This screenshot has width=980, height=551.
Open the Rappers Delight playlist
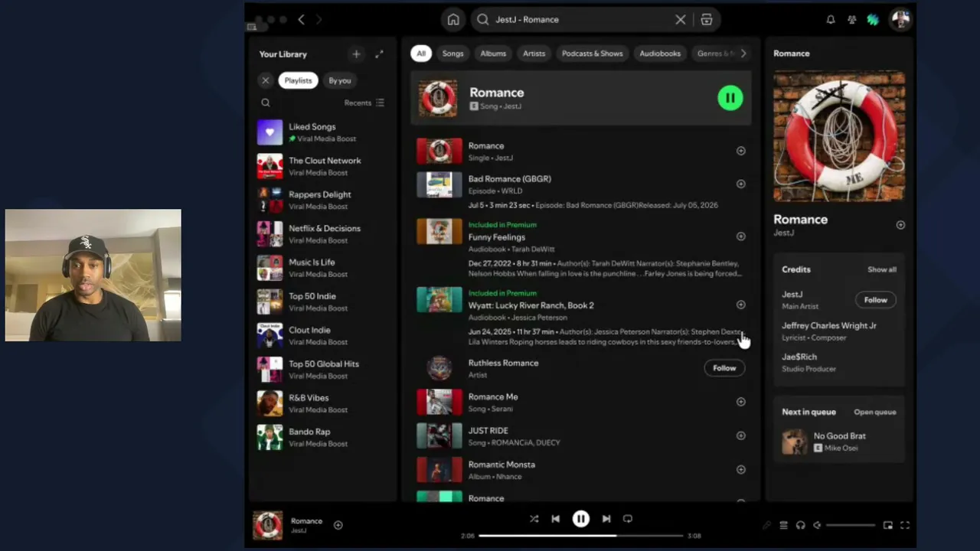tap(322, 200)
